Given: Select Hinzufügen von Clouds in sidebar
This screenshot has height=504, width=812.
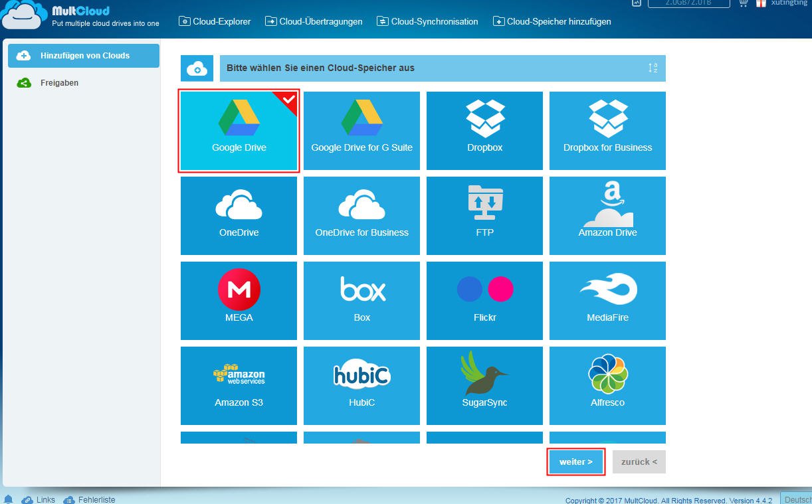Looking at the screenshot, I should (84, 56).
